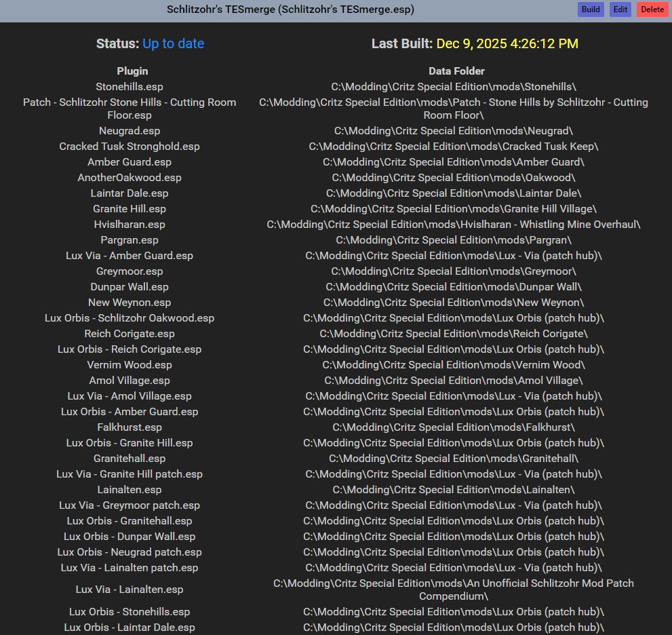The image size is (672, 635).
Task: Select 'Lux Via - Amber Guard.esp' plugin
Action: point(130,256)
